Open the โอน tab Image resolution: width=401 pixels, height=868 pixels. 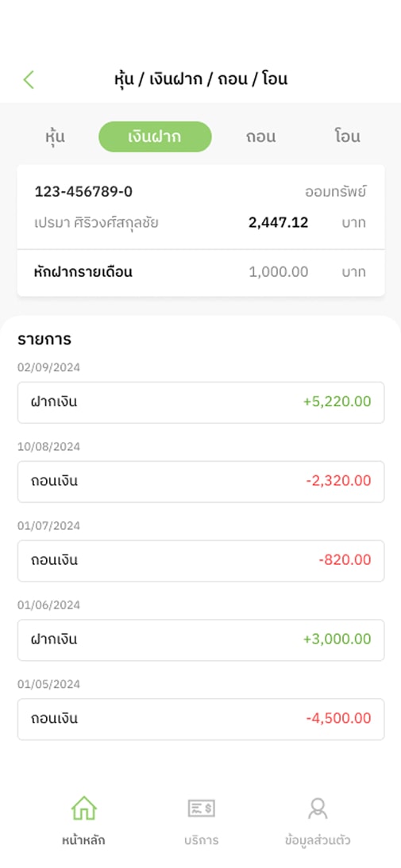347,136
